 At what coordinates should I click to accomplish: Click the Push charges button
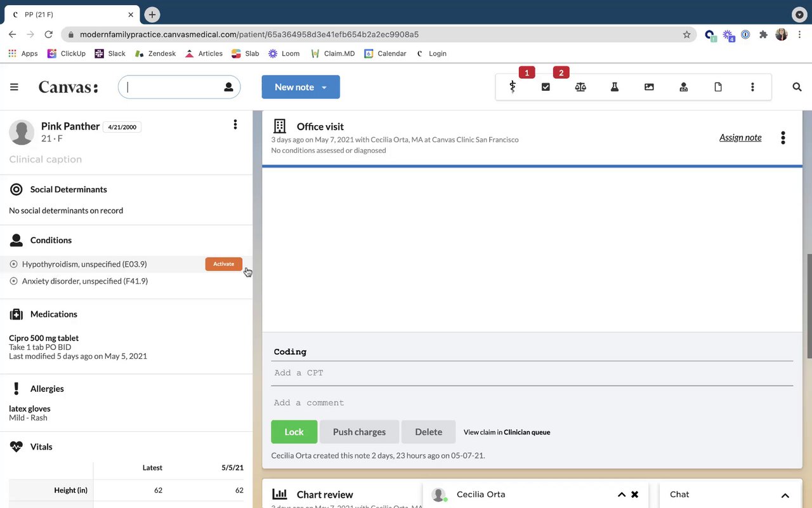point(359,432)
